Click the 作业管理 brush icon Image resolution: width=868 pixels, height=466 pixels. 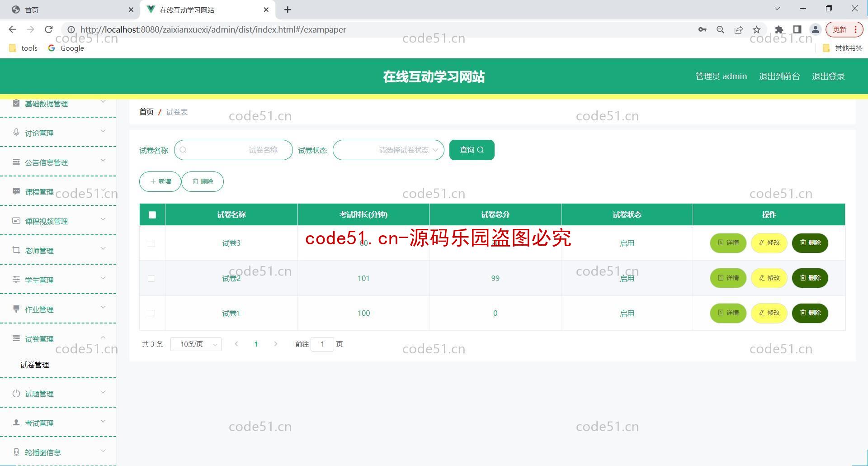tap(16, 309)
